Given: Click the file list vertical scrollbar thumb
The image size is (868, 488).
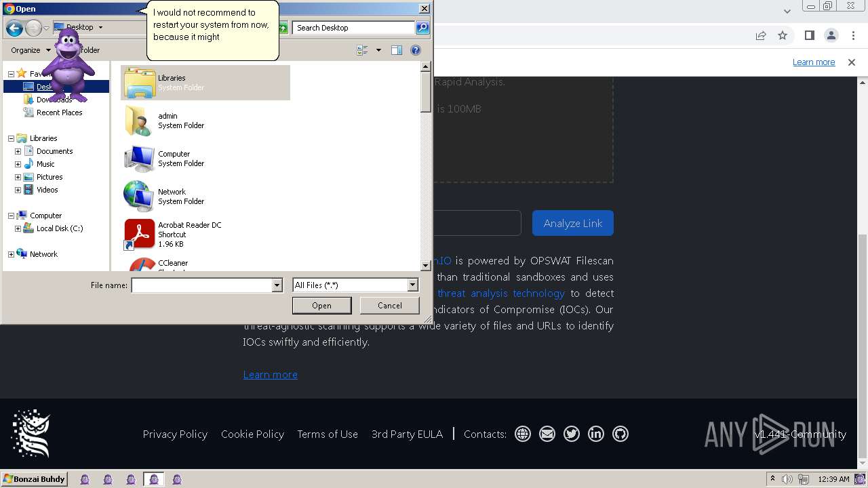Looking at the screenshot, I should tap(426, 92).
